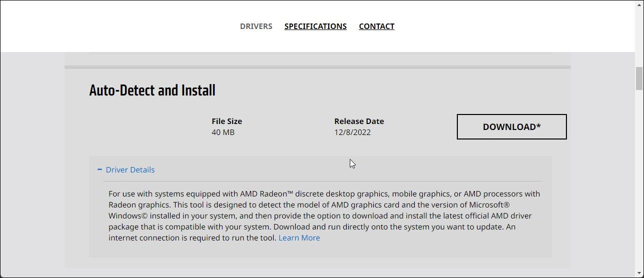Go to the CONTACT tab

[377, 26]
